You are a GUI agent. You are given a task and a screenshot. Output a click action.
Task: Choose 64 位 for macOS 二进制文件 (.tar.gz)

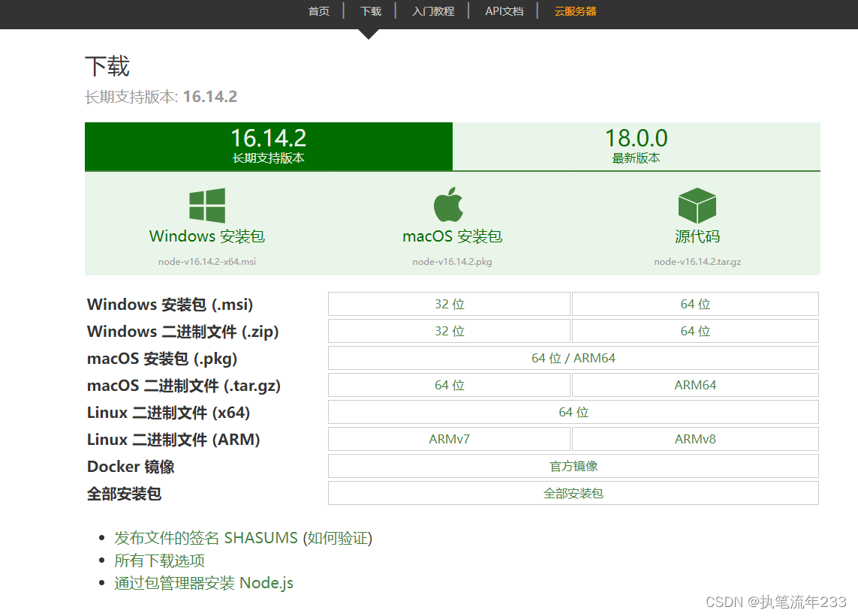(449, 385)
